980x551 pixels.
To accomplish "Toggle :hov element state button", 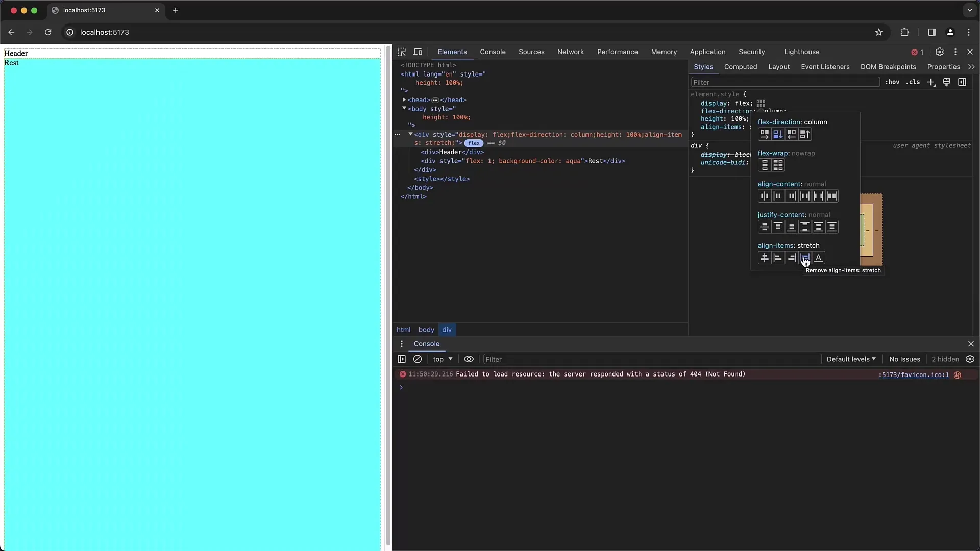I will coord(892,82).
